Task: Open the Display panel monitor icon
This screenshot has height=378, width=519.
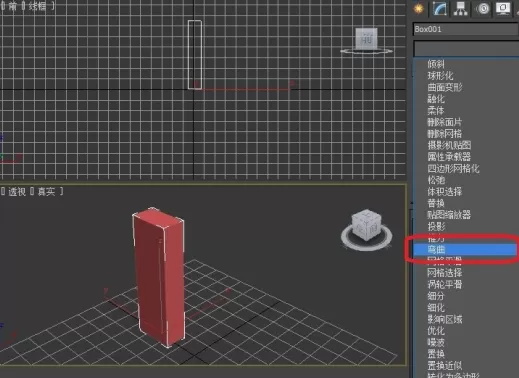Action: (503, 8)
